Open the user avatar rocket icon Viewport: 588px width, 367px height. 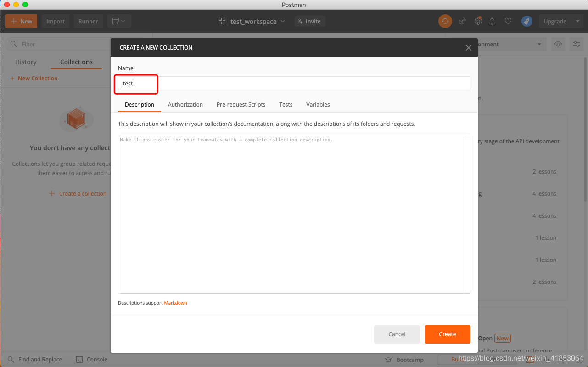pos(526,21)
